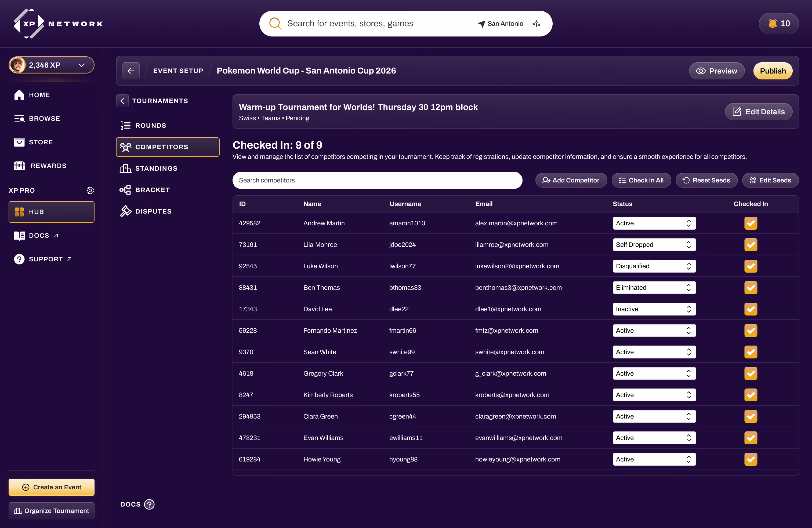Uncheck Checked In for Kimberly Roberts

(751, 395)
